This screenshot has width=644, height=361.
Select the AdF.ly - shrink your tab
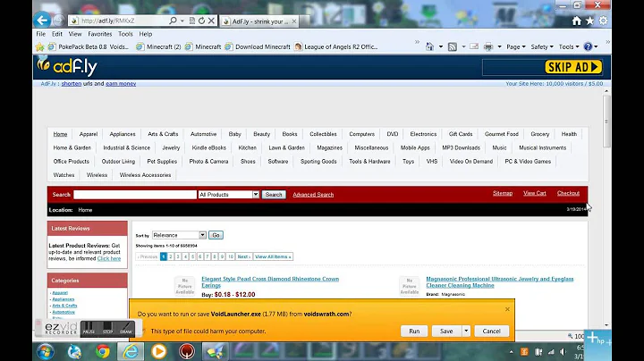pos(260,21)
